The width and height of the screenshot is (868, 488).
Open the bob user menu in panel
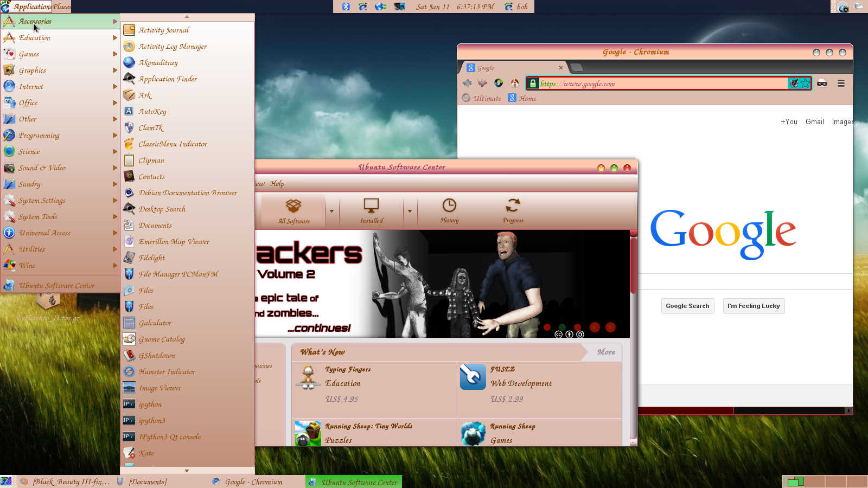coord(516,7)
